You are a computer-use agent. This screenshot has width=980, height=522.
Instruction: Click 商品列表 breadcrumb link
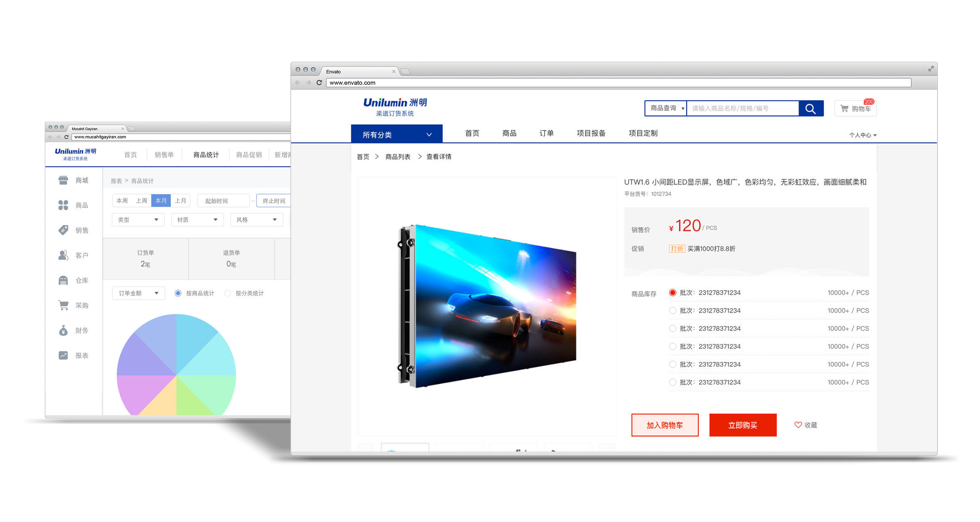coord(398,157)
